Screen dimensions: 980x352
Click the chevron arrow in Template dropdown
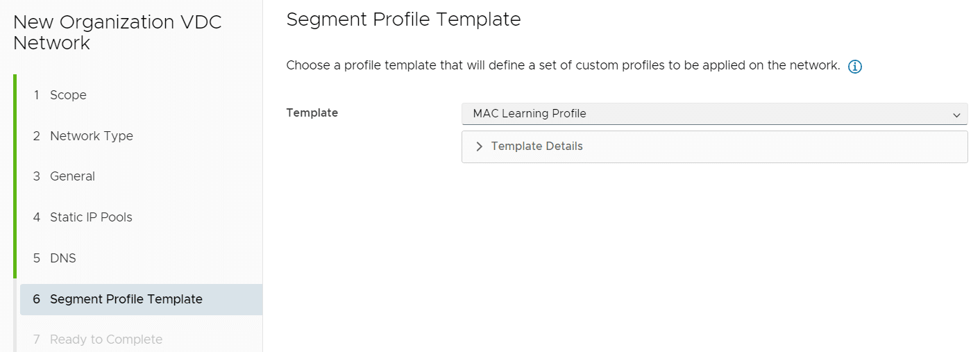click(956, 115)
